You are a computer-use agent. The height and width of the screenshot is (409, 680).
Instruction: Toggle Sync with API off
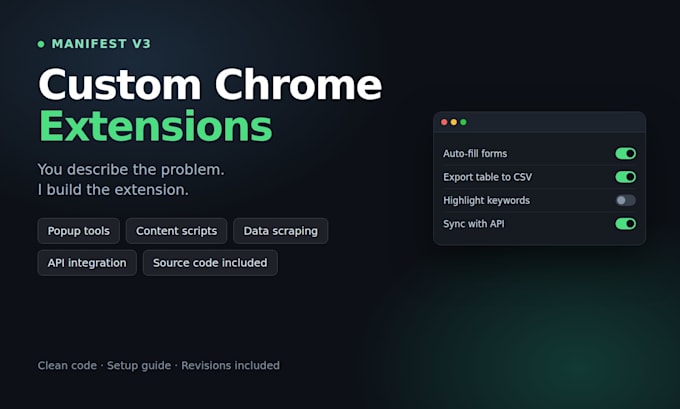click(x=625, y=224)
